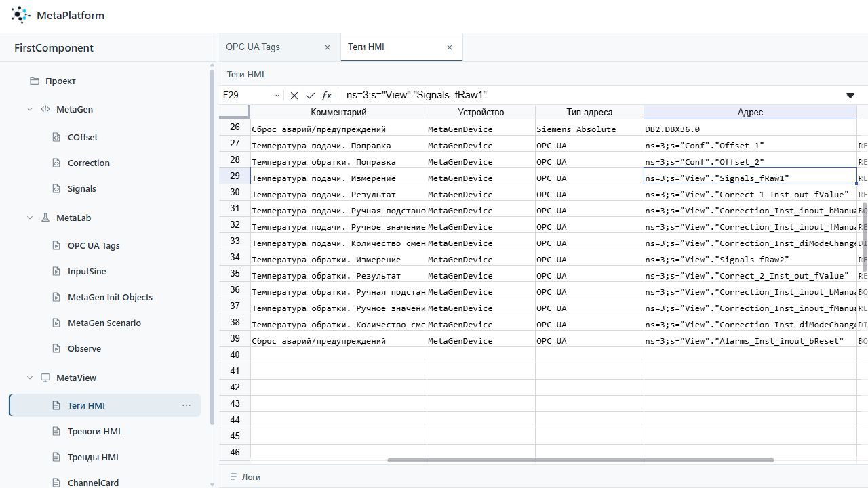Click the MetaPlatform logo icon

(21, 15)
